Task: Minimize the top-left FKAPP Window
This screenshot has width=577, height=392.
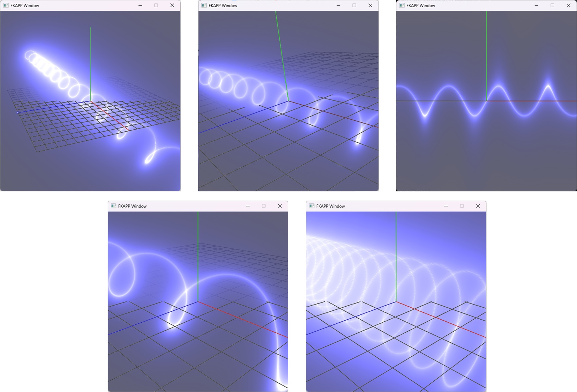Action: 140,5
